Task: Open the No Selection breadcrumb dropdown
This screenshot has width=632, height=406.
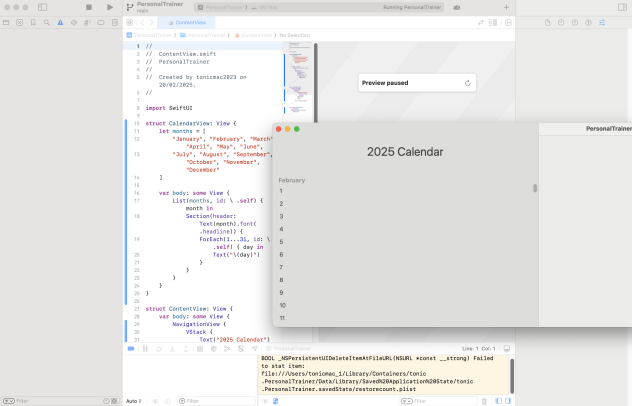Action: point(296,34)
